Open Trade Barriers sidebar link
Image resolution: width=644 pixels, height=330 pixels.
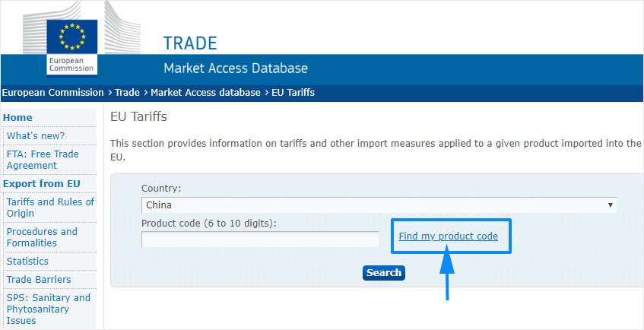point(39,280)
